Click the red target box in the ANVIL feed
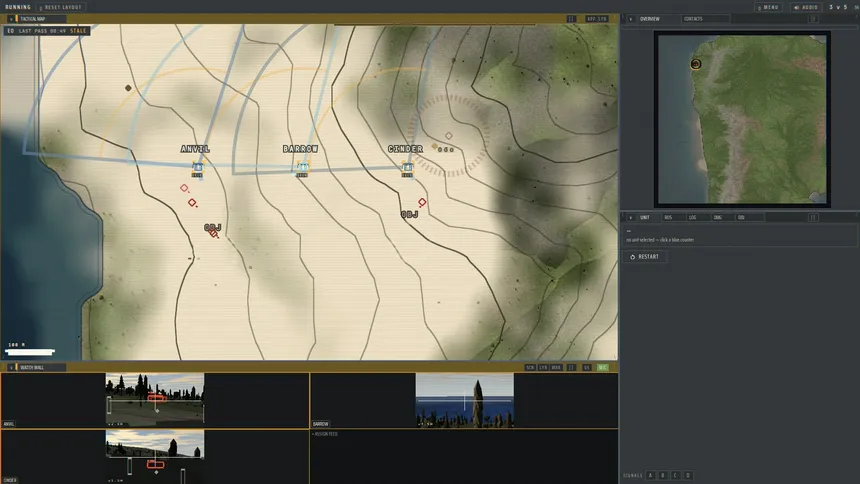 point(156,398)
